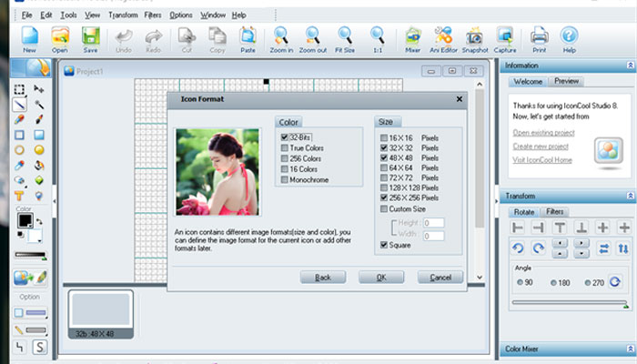
Task: Open the Mixer tool
Action: (x=413, y=39)
